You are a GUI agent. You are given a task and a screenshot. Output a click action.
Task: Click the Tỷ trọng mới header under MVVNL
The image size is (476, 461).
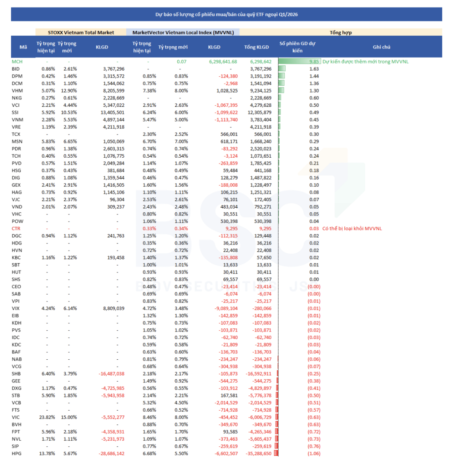(173, 47)
